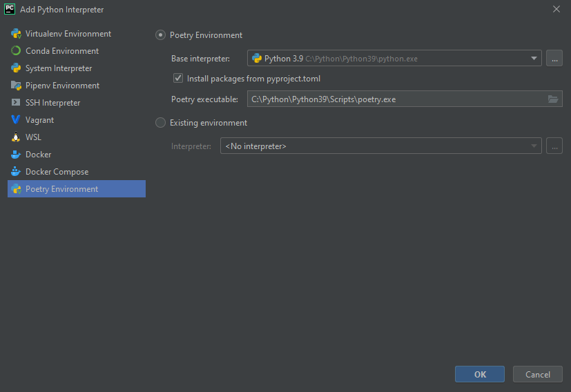
Task: Expand the Base interpreter dropdown
Action: coord(534,59)
